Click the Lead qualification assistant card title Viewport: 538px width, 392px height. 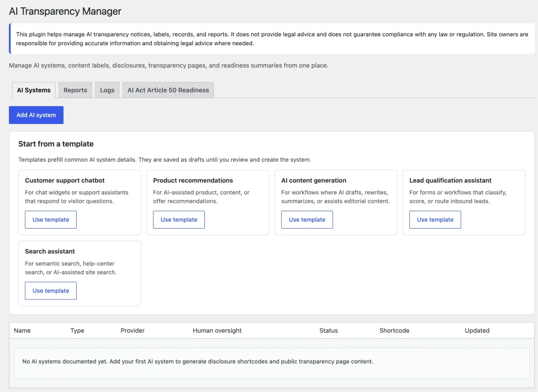coord(450,181)
